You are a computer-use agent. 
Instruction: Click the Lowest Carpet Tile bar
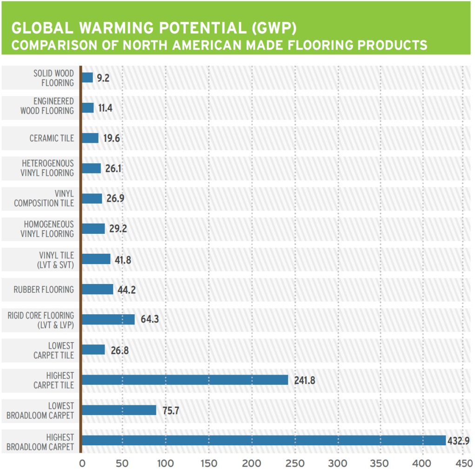94,350
